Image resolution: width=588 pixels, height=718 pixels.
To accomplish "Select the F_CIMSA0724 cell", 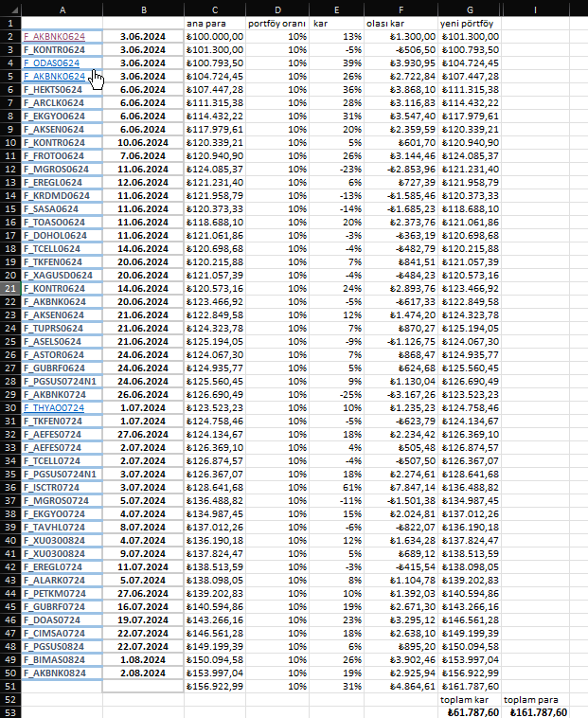I will click(62, 634).
